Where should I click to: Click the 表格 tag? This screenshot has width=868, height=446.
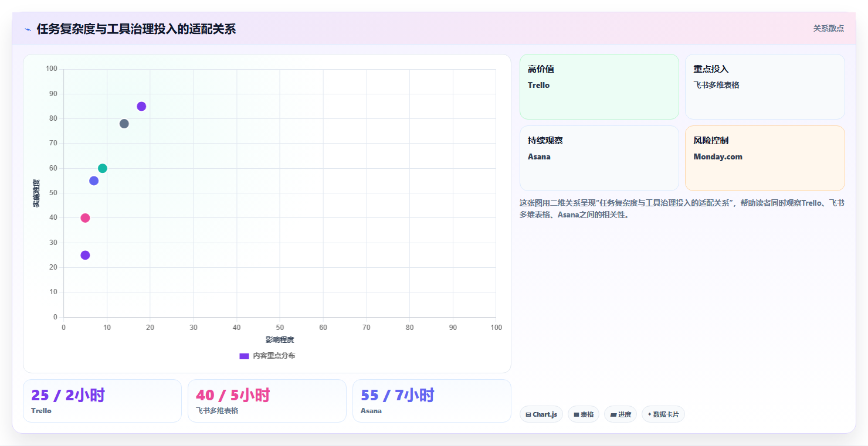[584, 414]
